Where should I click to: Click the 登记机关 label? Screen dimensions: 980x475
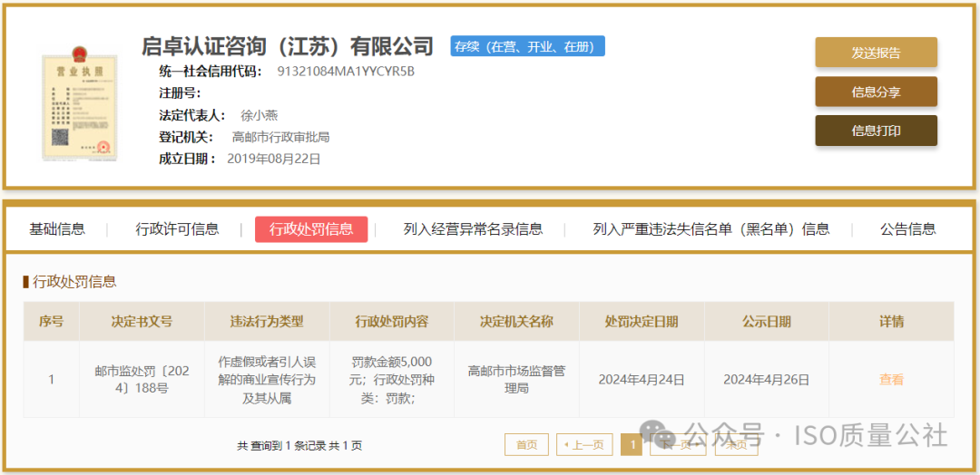(x=186, y=137)
